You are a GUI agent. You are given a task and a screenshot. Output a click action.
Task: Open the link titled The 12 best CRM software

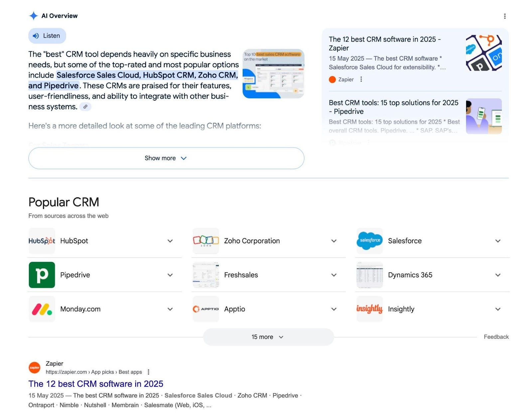pos(96,384)
